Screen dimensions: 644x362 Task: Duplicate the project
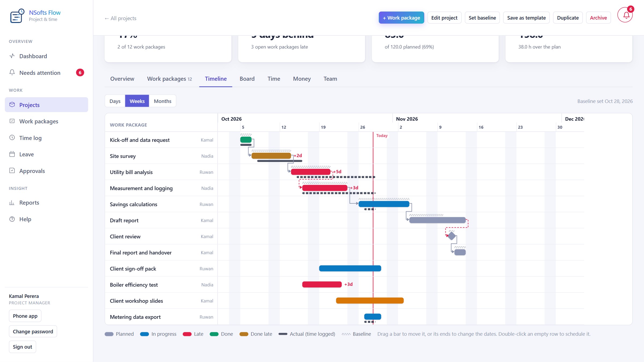568,18
